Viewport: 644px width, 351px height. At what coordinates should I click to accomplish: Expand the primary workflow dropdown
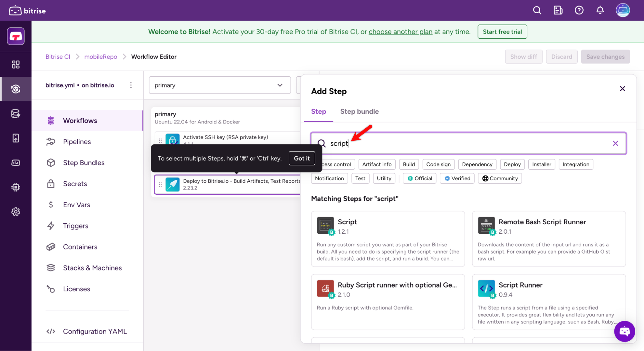(x=220, y=85)
